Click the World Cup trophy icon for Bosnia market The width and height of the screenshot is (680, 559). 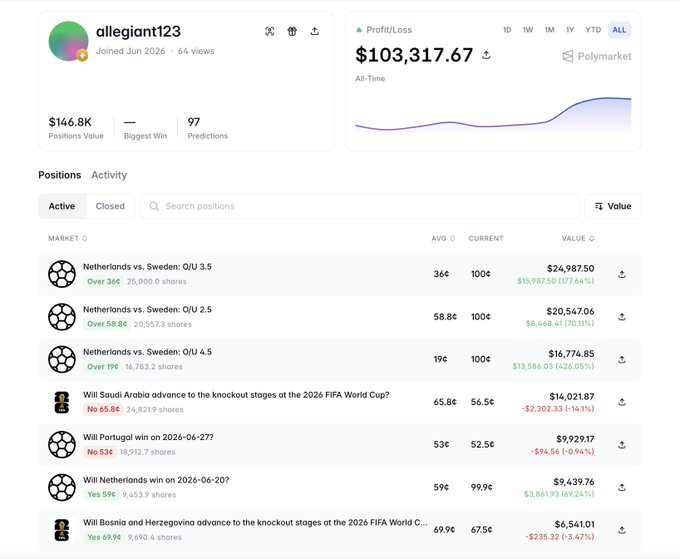[x=62, y=530]
